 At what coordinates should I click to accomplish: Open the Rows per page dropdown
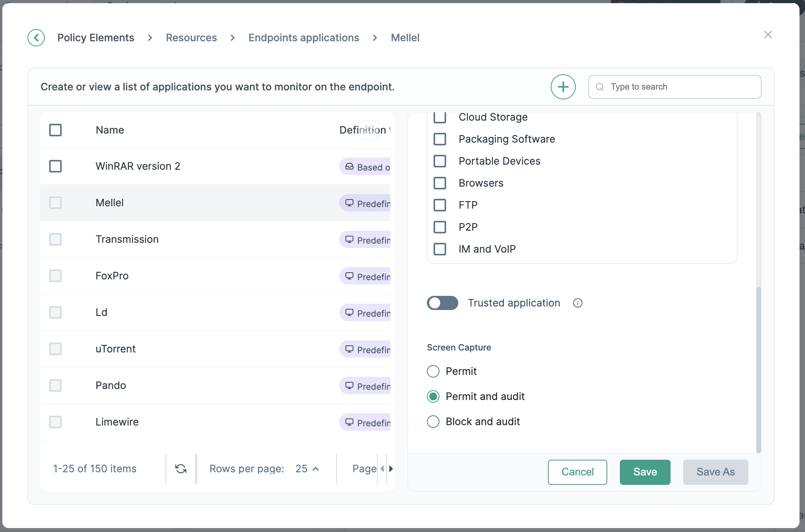(x=307, y=469)
